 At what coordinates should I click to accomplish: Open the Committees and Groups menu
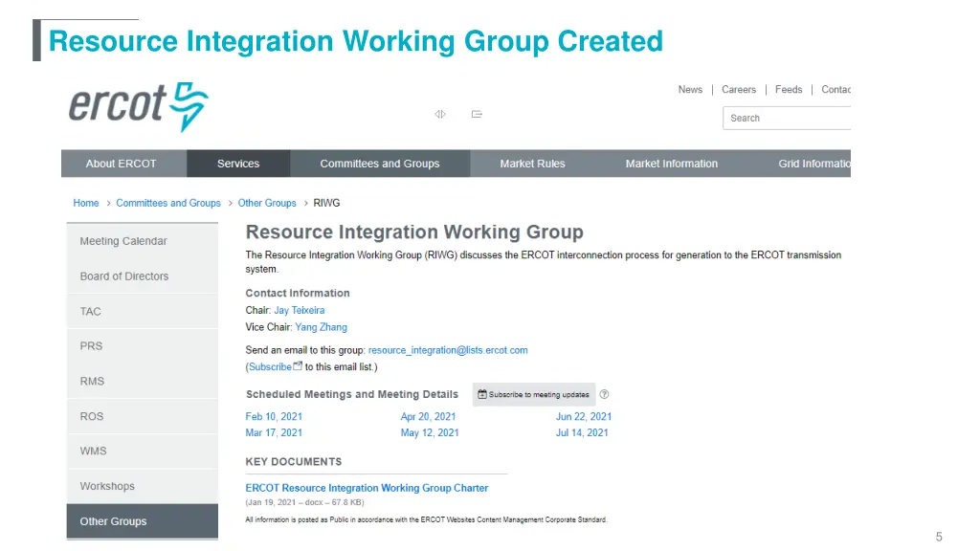380,164
